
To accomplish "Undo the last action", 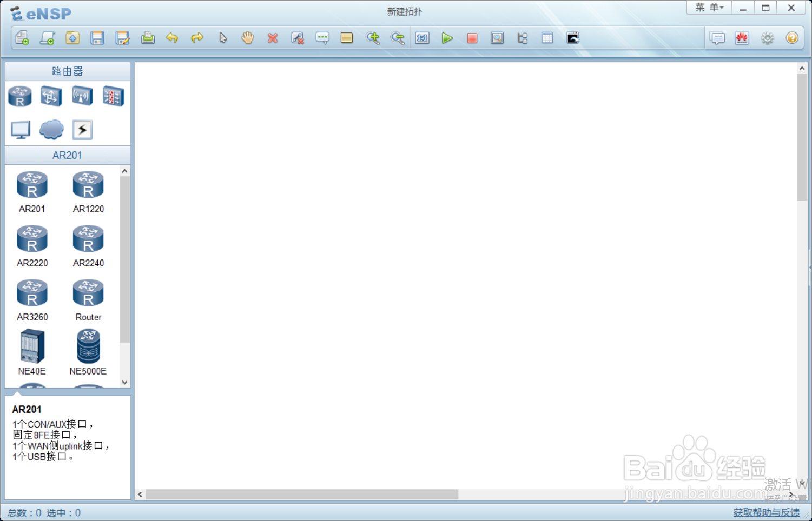I will [x=172, y=38].
